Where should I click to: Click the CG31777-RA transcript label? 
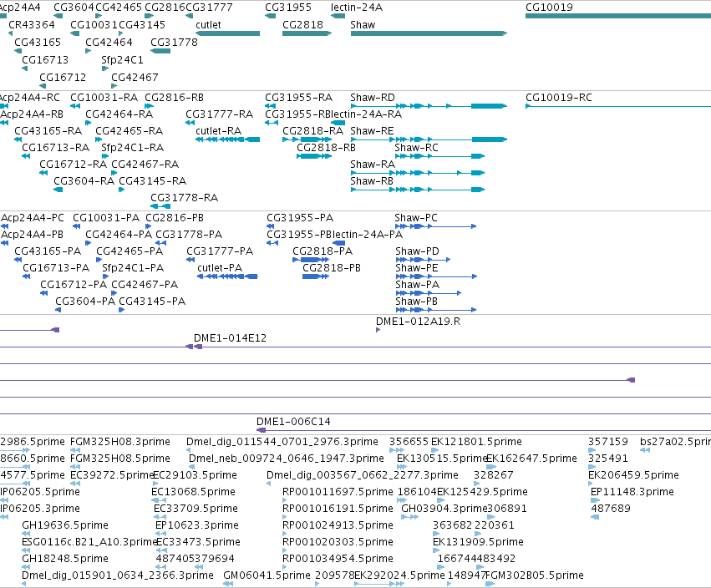tap(219, 114)
